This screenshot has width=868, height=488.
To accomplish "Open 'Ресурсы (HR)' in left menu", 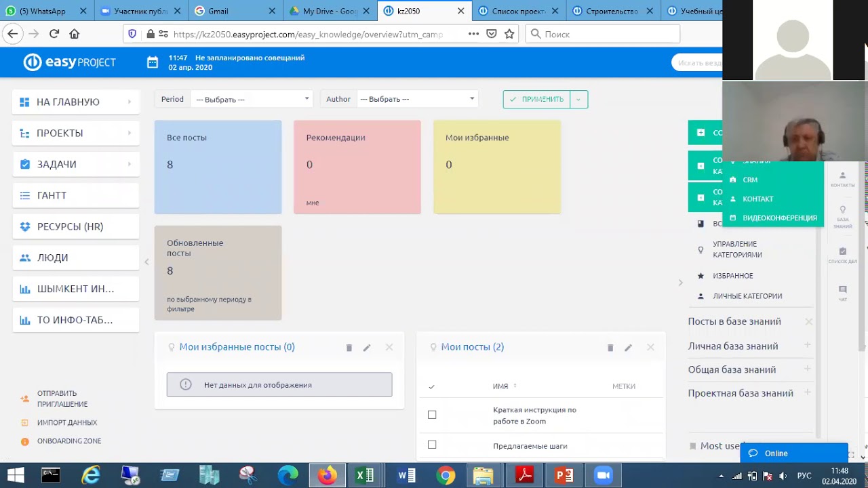I will (x=76, y=226).
